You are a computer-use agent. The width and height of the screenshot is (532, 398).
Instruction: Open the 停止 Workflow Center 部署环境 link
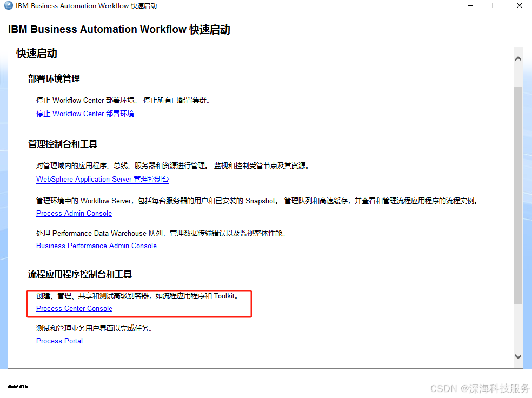pos(85,114)
